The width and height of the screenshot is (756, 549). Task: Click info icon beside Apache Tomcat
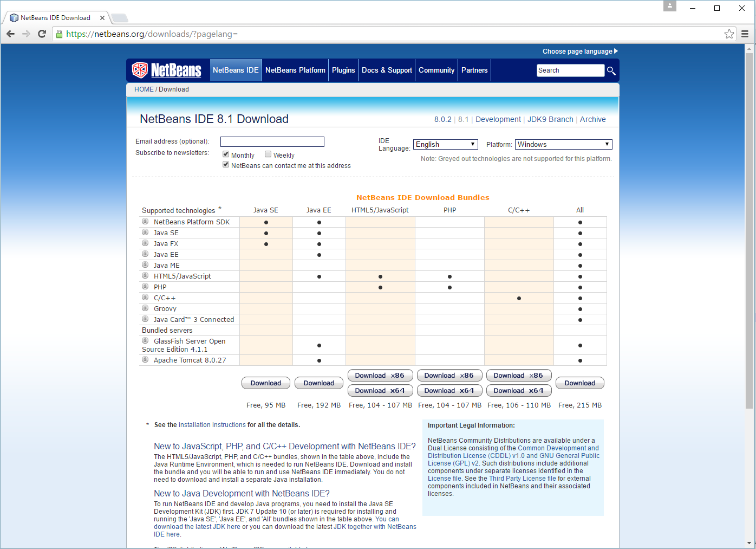tap(145, 359)
